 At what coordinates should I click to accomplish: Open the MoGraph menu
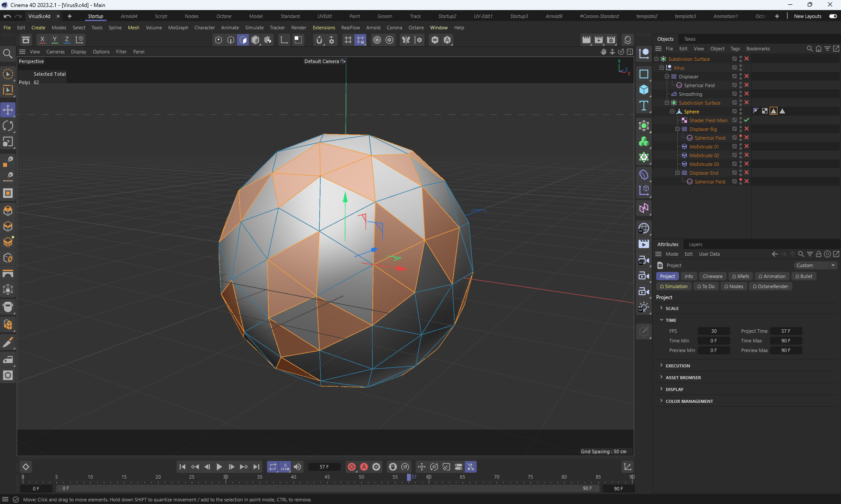(178, 28)
